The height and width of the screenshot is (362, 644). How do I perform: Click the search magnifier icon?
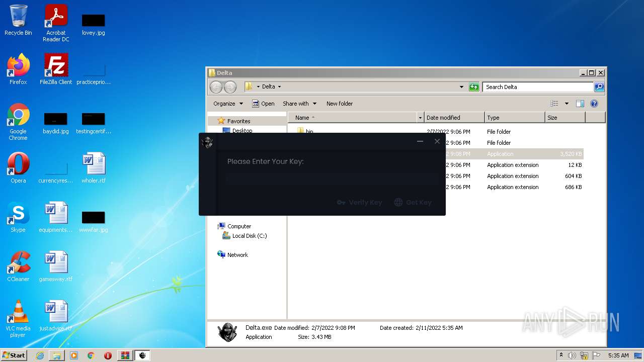(x=599, y=87)
